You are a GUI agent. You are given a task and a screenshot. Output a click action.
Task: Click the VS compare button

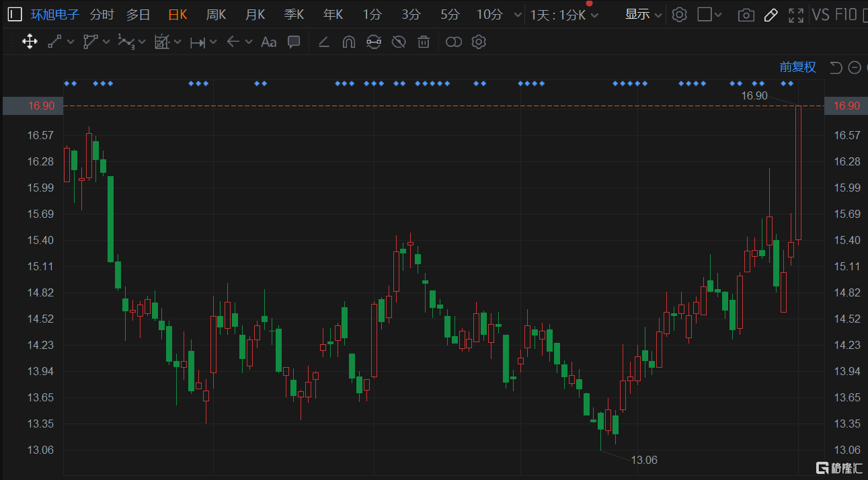[x=820, y=15]
